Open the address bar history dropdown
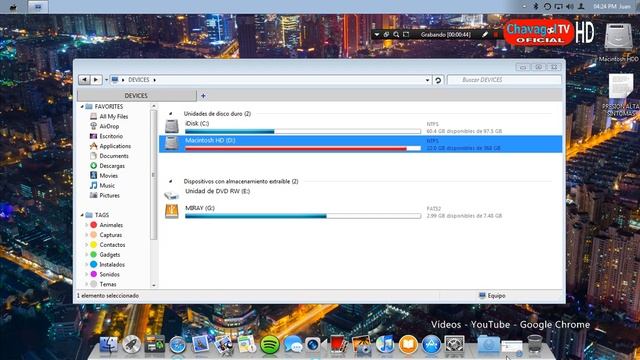 [x=427, y=80]
